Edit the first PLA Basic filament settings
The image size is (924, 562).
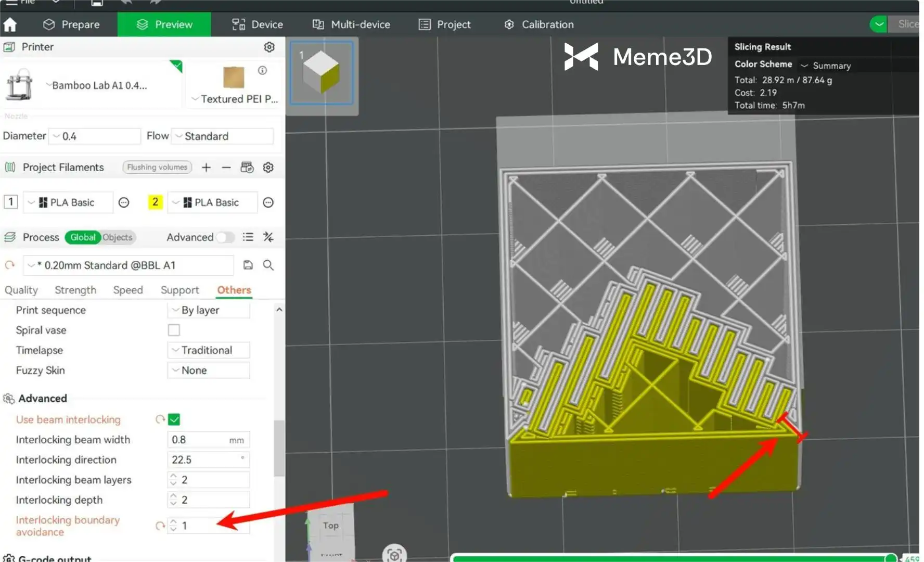[x=123, y=202]
